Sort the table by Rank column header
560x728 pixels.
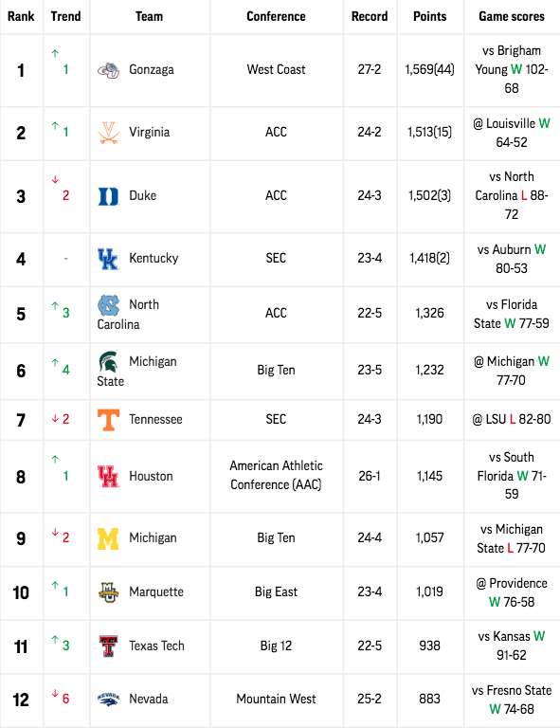tap(21, 16)
